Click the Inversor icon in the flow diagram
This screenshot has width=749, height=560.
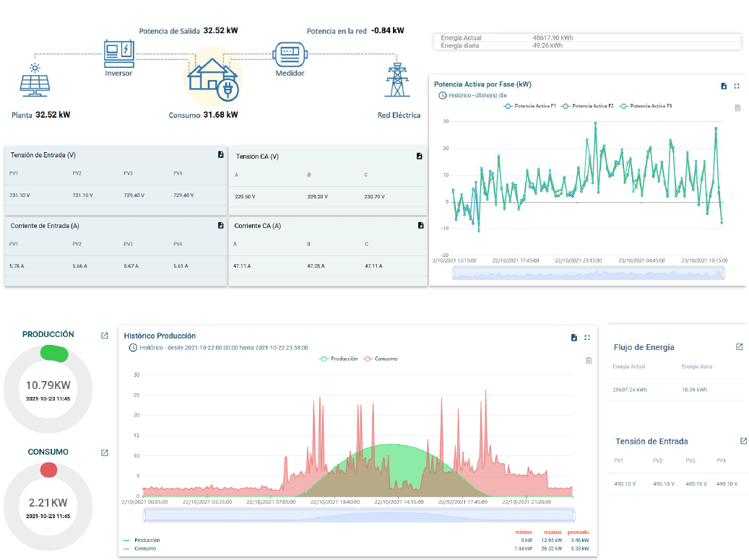click(118, 54)
